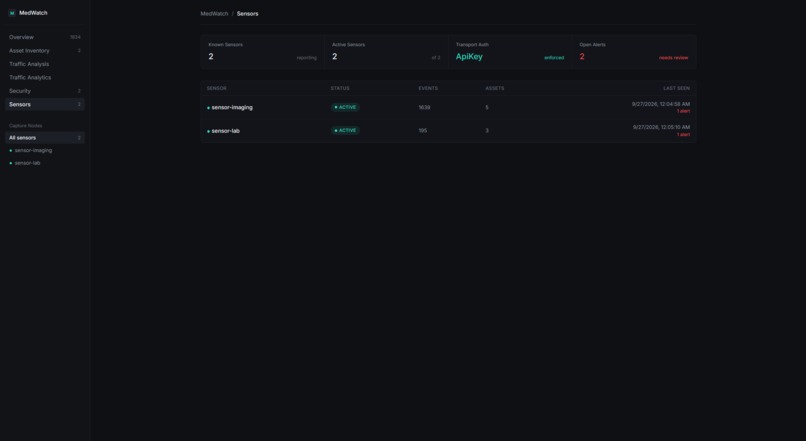
Task: Click the 'needs review' label
Action: (673, 58)
